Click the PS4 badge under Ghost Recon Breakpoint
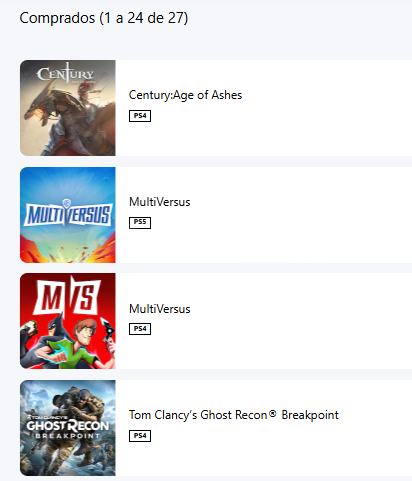 tap(140, 436)
